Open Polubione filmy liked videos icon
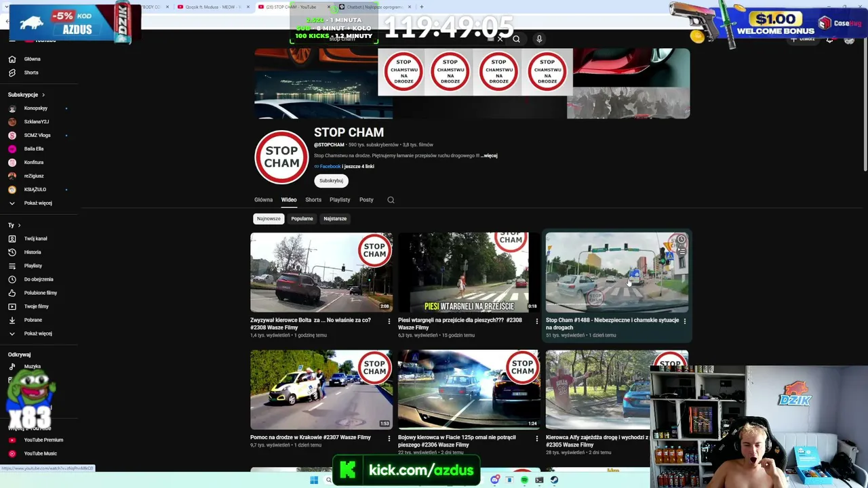 [12, 293]
